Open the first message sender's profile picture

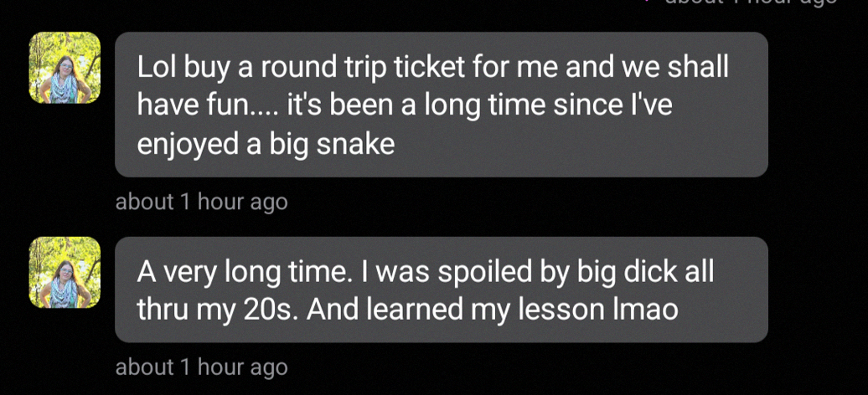pyautogui.click(x=65, y=68)
